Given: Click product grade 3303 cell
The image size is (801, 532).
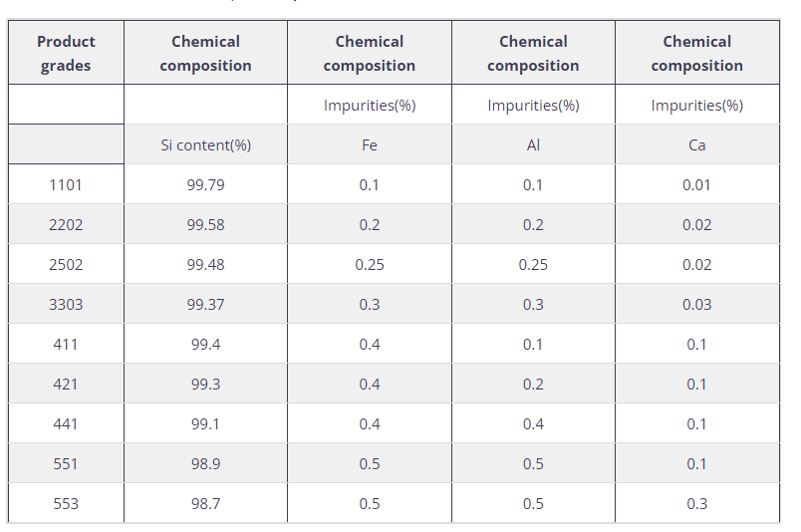Looking at the screenshot, I should click(66, 304).
